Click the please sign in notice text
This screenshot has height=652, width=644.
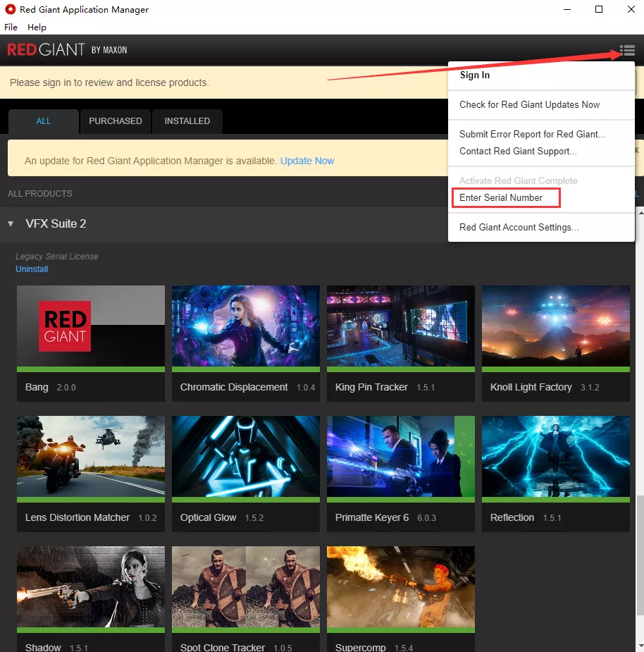coord(109,82)
